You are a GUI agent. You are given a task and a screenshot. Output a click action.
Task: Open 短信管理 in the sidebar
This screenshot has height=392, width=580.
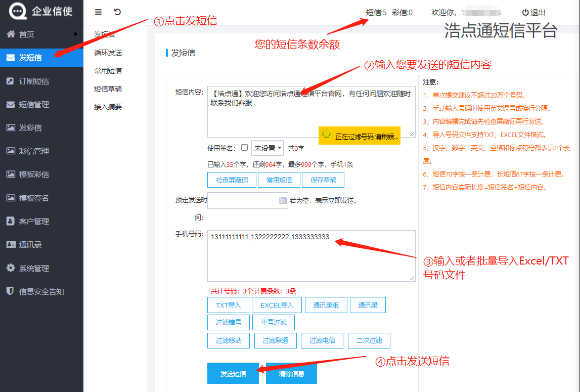pyautogui.click(x=34, y=105)
